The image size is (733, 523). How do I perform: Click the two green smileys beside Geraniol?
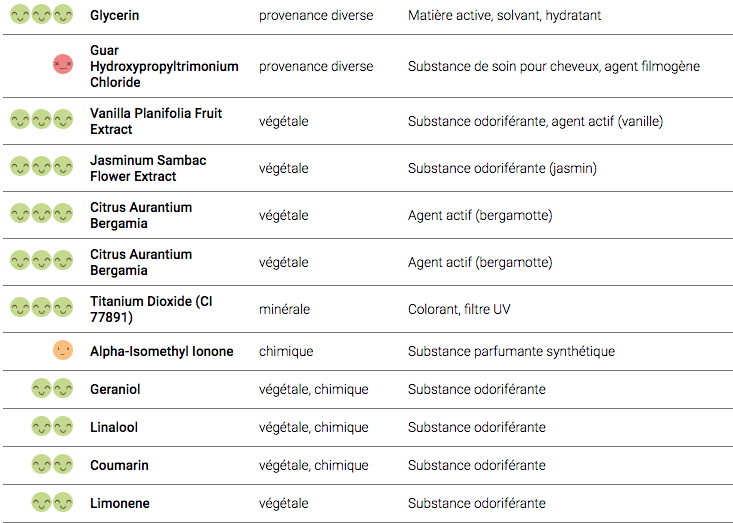pyautogui.click(x=52, y=389)
